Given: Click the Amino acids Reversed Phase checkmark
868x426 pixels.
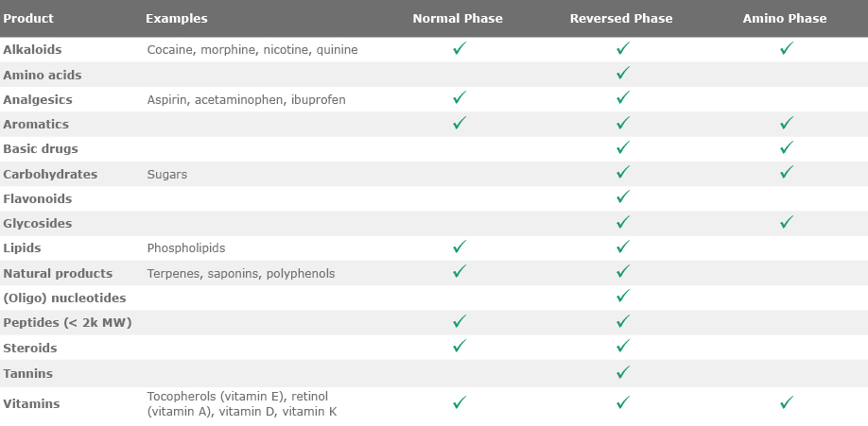Looking at the screenshot, I should 622,73.
